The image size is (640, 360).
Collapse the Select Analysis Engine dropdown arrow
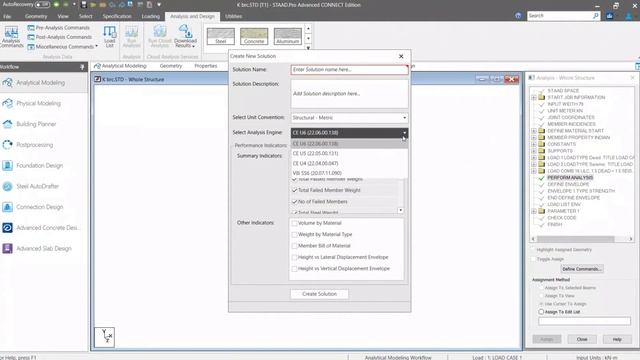[x=404, y=133]
